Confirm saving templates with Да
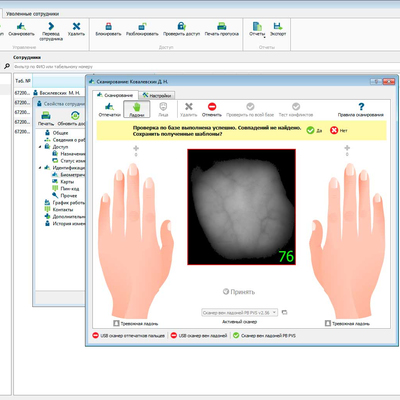 click(314, 130)
